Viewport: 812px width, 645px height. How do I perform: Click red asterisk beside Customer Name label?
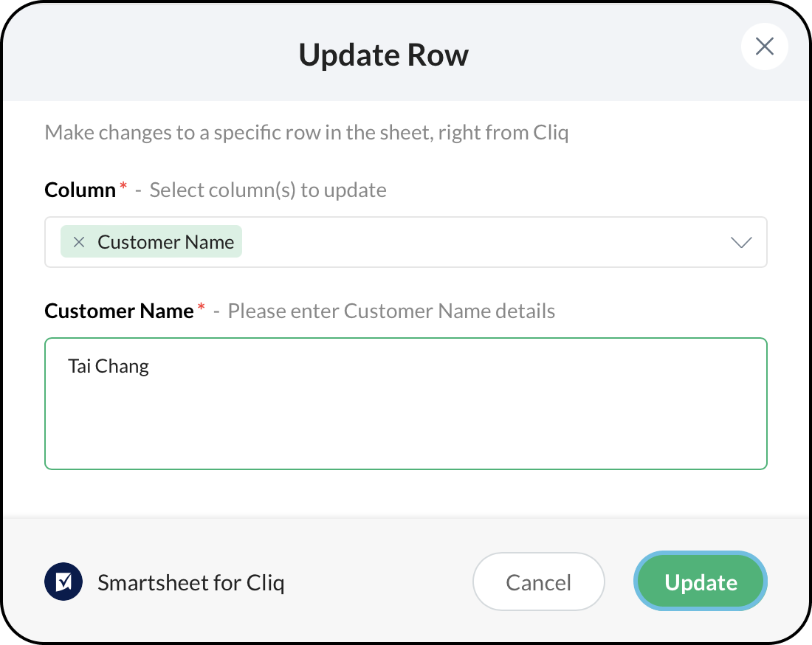201,308
